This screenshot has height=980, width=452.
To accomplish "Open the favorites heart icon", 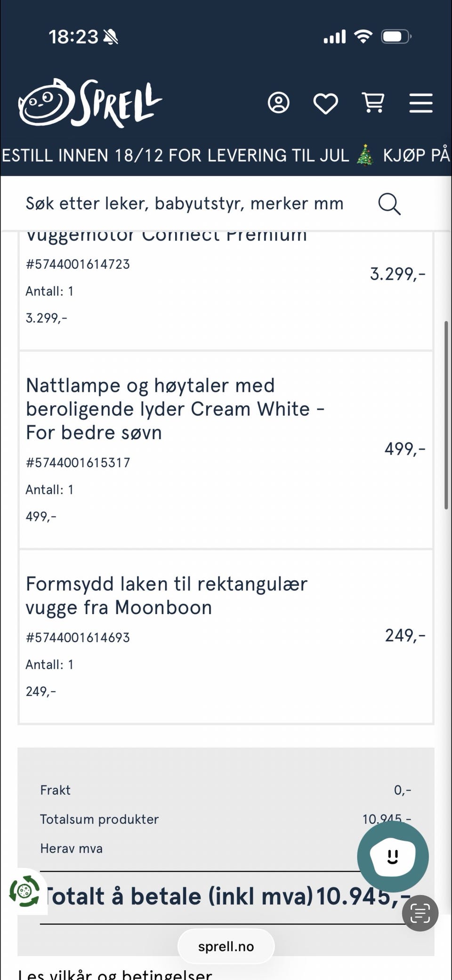I will (x=325, y=103).
